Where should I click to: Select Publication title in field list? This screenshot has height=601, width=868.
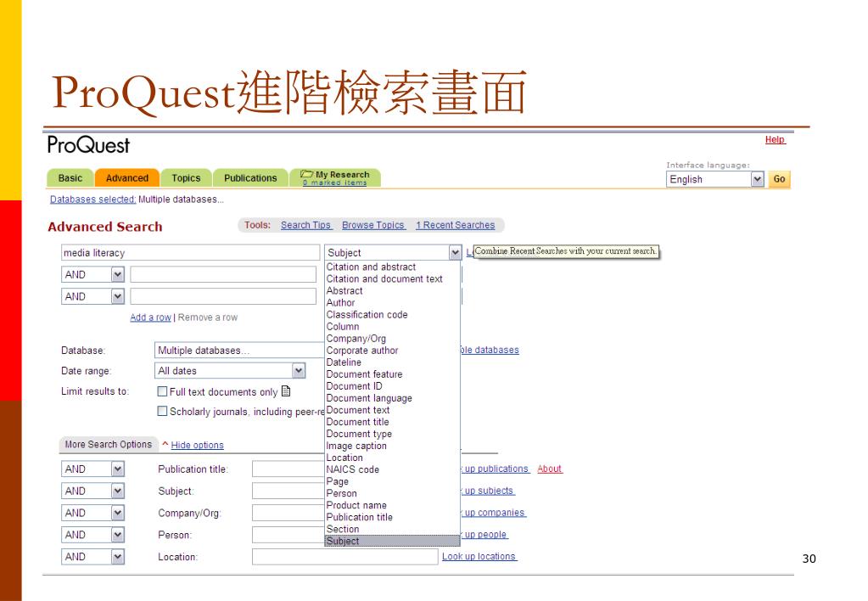click(392, 517)
